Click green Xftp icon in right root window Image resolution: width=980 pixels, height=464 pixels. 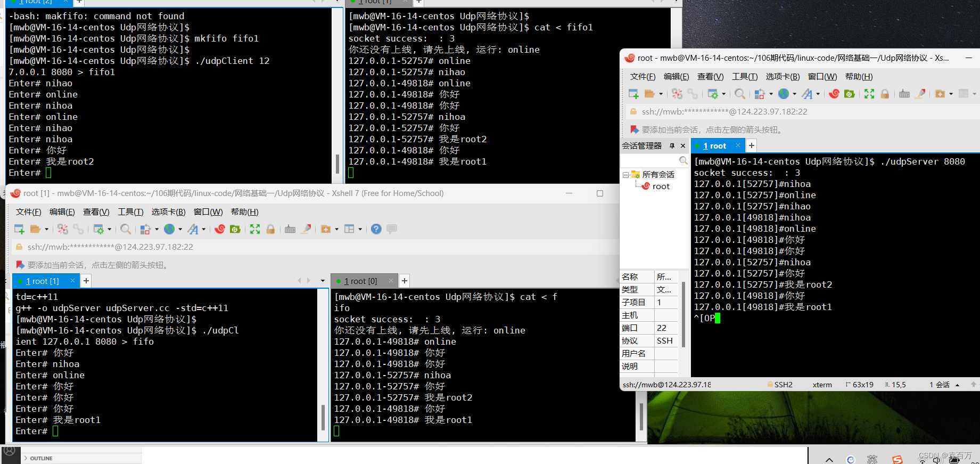[850, 94]
